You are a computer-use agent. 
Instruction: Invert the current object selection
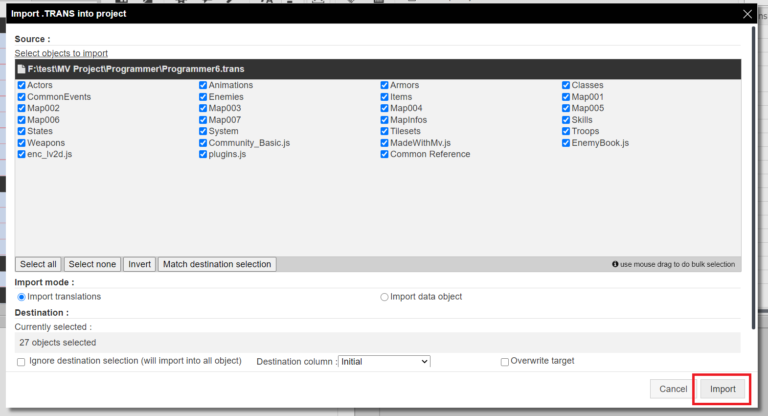coord(139,264)
